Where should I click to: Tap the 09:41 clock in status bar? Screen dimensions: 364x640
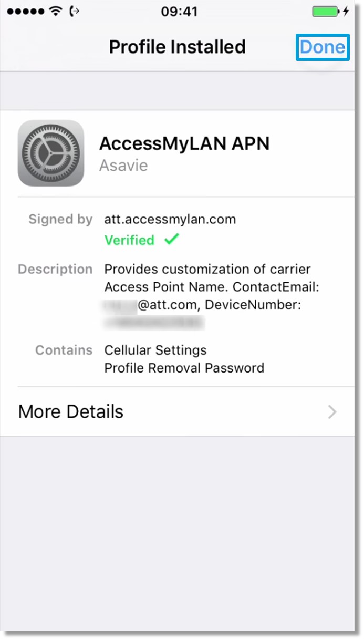(179, 12)
